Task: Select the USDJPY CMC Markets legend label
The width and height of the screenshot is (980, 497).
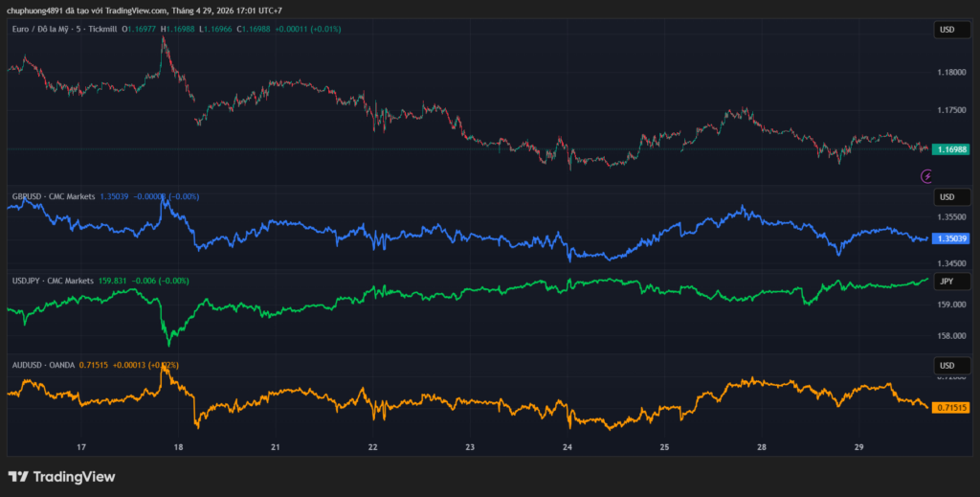Action: [x=53, y=281]
